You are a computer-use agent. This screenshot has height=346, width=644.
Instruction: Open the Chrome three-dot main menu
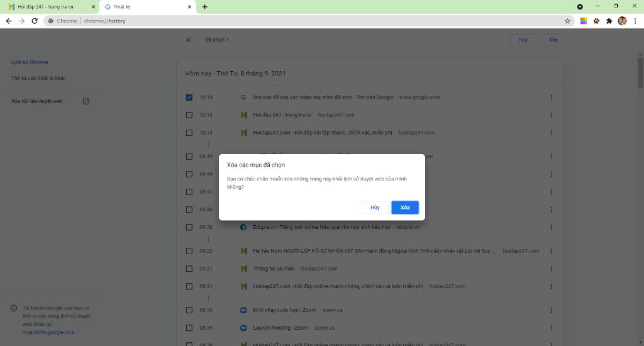[635, 21]
